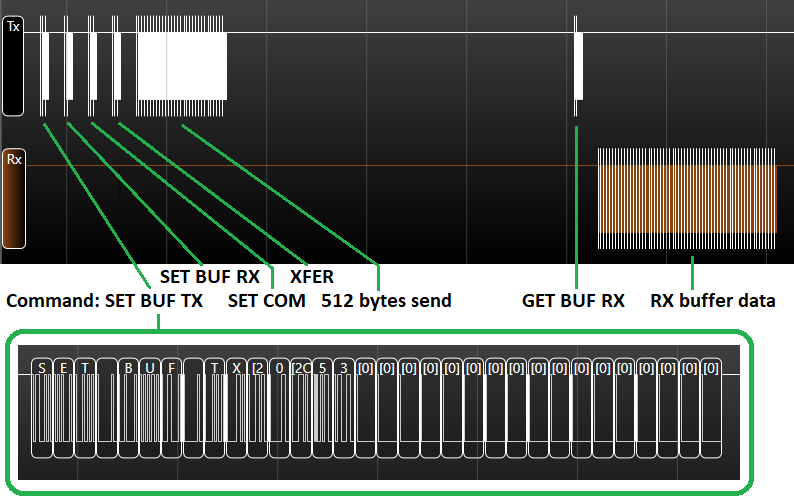Click the 'XFER' annotation label

coord(311,276)
